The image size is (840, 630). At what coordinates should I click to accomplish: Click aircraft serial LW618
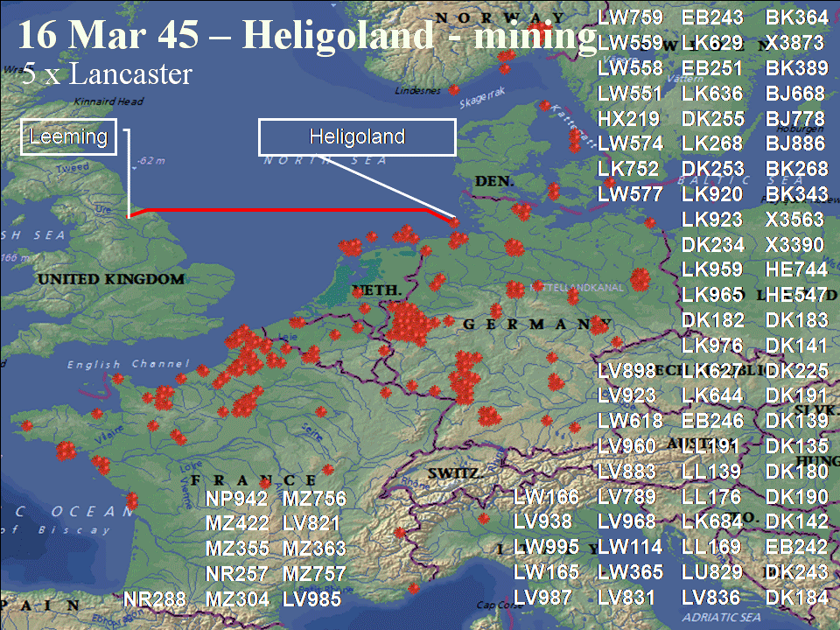point(630,421)
